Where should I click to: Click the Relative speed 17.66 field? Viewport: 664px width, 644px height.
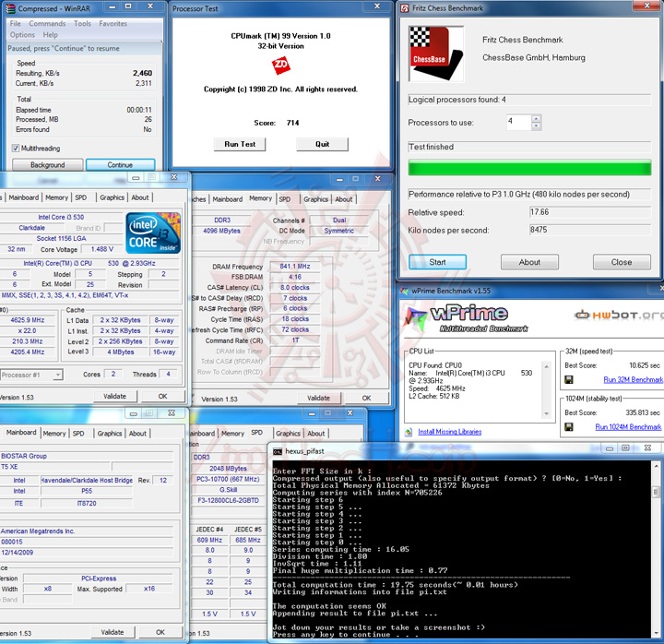coord(590,212)
